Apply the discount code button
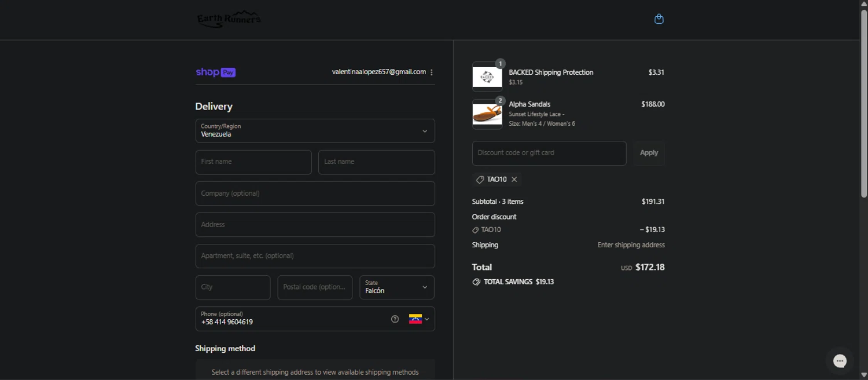The width and height of the screenshot is (868, 380). point(649,154)
